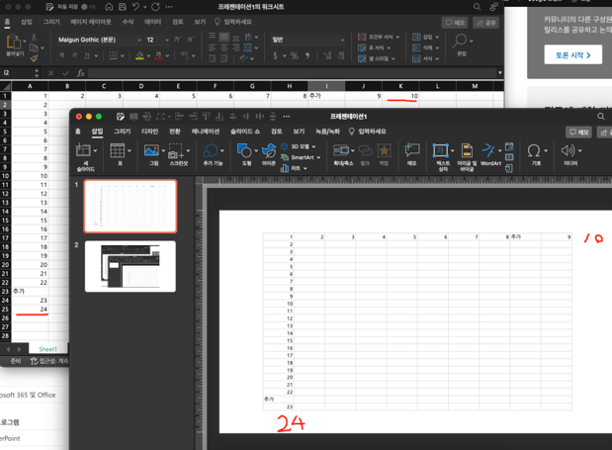The height and width of the screenshot is (450, 612).
Task: Expand the Excel formula bar arrow
Action: (x=500, y=73)
